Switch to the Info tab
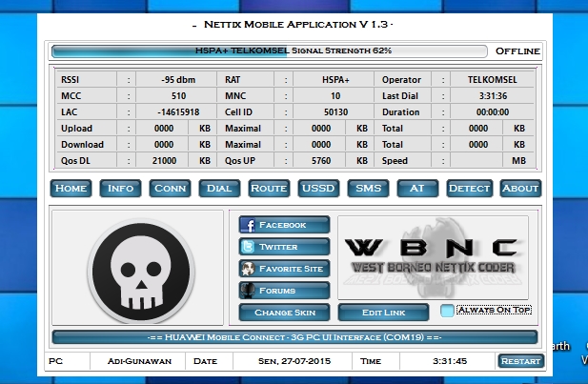This screenshot has height=384, width=588. (x=120, y=189)
